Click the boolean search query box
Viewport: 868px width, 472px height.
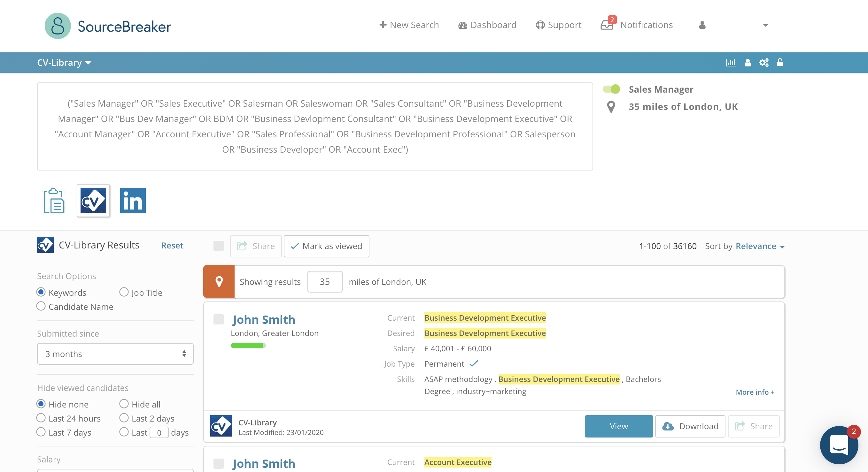(315, 126)
